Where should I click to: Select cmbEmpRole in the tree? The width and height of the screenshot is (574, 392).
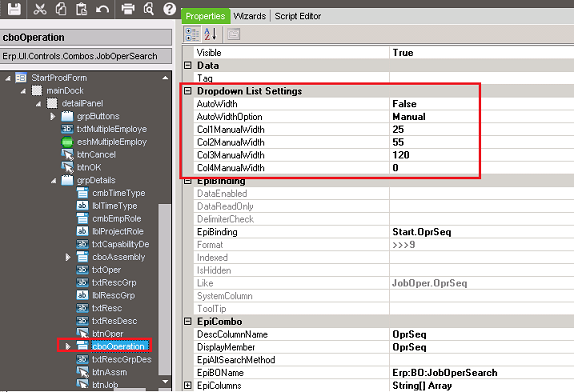pyautogui.click(x=117, y=219)
